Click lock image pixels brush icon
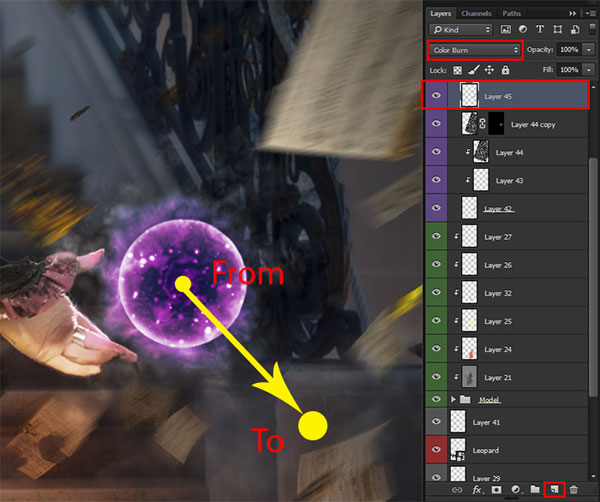This screenshot has width=600, height=502. 474,70
